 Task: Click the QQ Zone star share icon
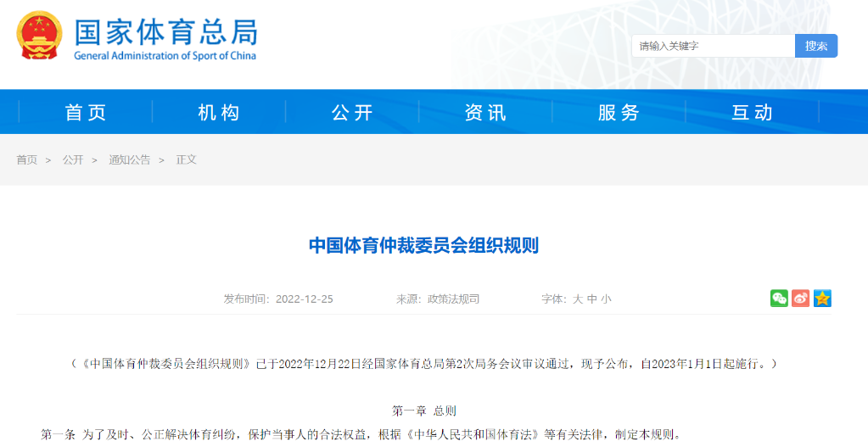tap(822, 299)
